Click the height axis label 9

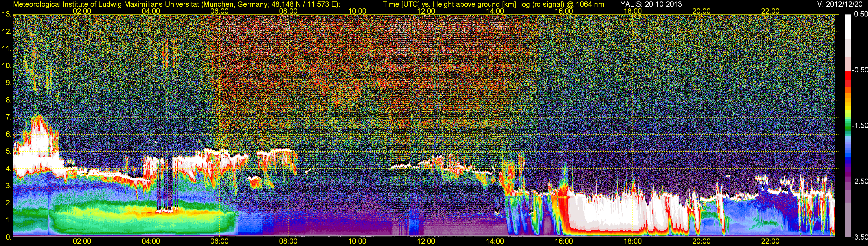8,83
